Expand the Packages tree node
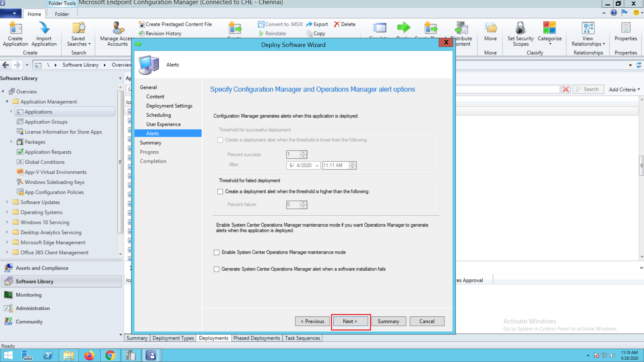This screenshot has height=362, width=644. pos(11,142)
